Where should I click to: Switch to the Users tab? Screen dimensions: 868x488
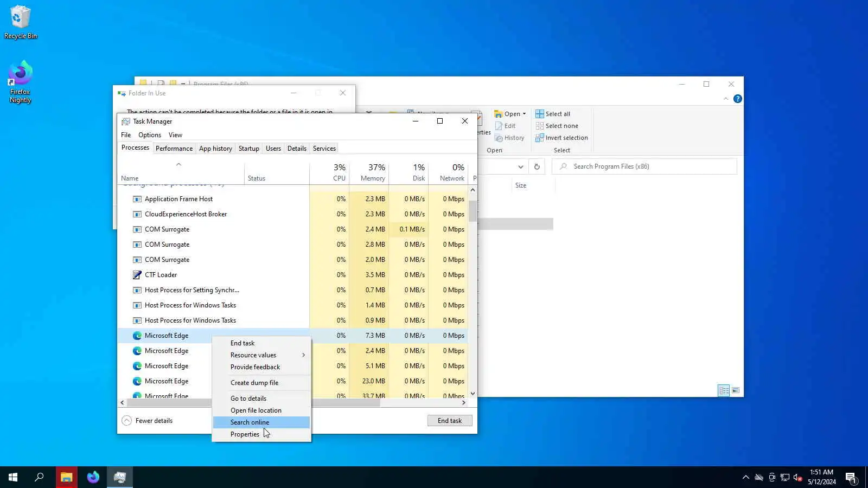tap(273, 149)
